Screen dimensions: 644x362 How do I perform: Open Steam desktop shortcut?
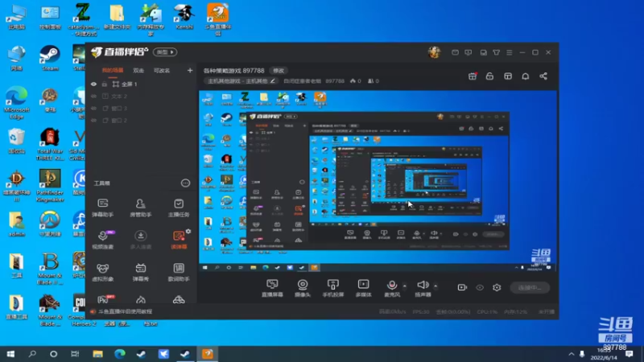click(50, 58)
